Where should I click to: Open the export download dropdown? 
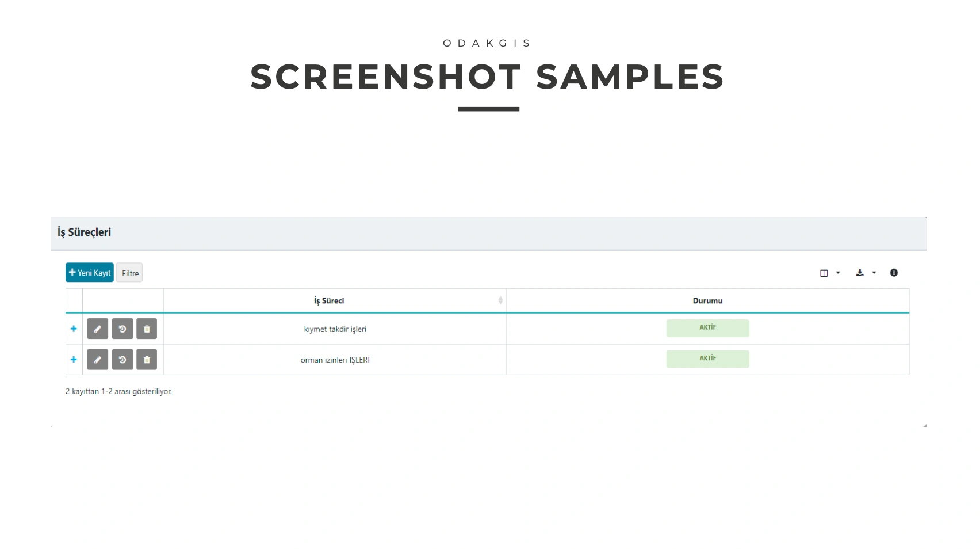pos(866,273)
